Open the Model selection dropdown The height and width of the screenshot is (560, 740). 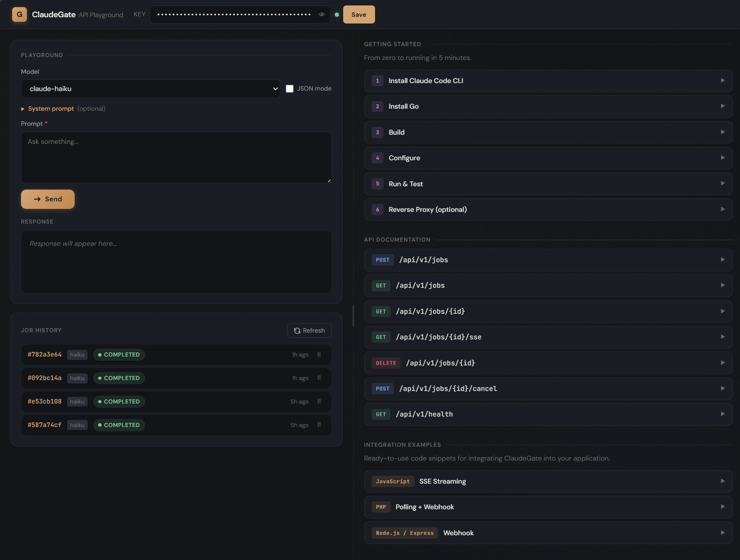(150, 89)
